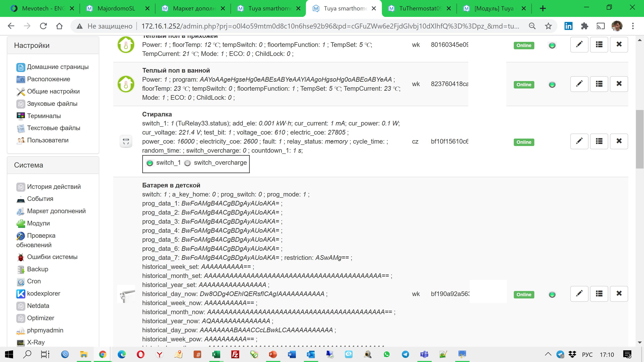Screen dimensions: 644x362
Task: Launch FileZilla from the taskbar
Action: pyautogui.click(x=235, y=354)
